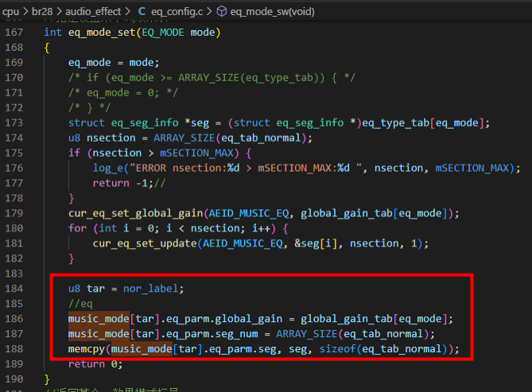This screenshot has width=532, height=392.
Task: Click global_gain_tab[eq_mode] on line 186
Action: pos(375,319)
